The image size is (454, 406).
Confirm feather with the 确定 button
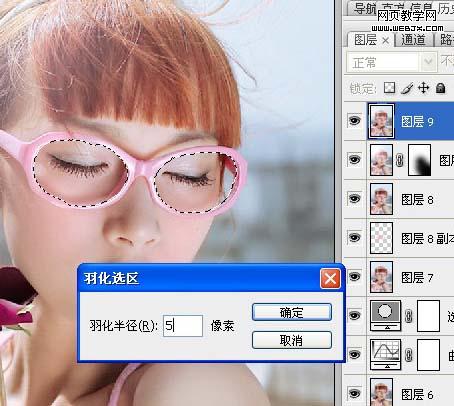click(x=292, y=312)
